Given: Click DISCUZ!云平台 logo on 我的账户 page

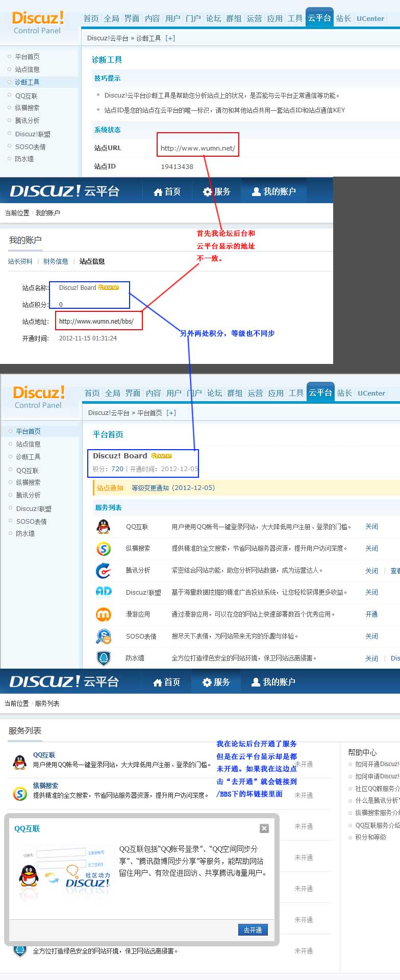Looking at the screenshot, I should tap(64, 191).
